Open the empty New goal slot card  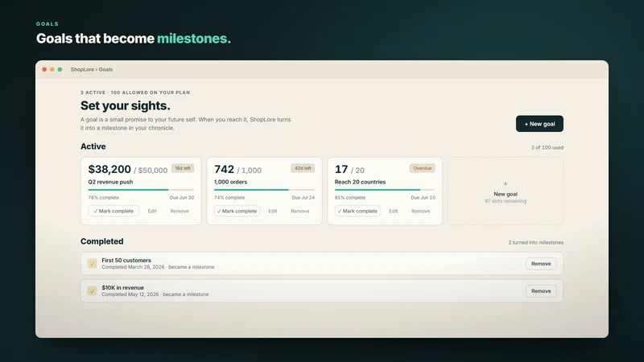[506, 191]
